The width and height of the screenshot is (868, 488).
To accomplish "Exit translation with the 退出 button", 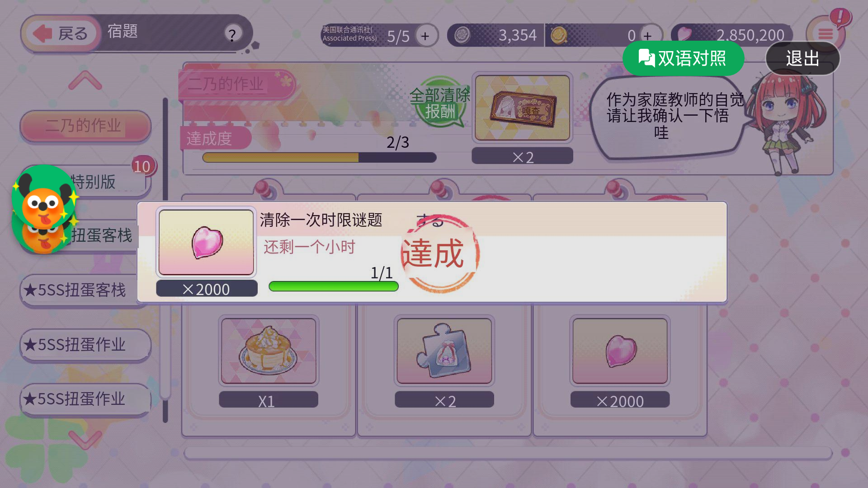I will click(x=802, y=59).
